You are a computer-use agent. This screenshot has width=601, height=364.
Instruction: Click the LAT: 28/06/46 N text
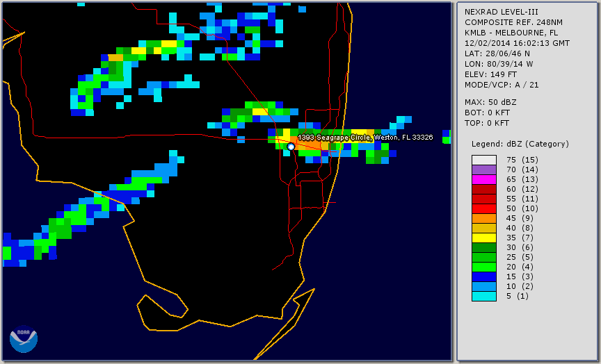click(x=497, y=53)
